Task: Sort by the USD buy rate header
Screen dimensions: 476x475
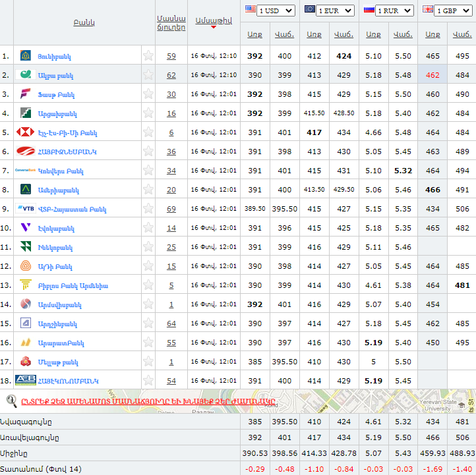Action: point(254,34)
